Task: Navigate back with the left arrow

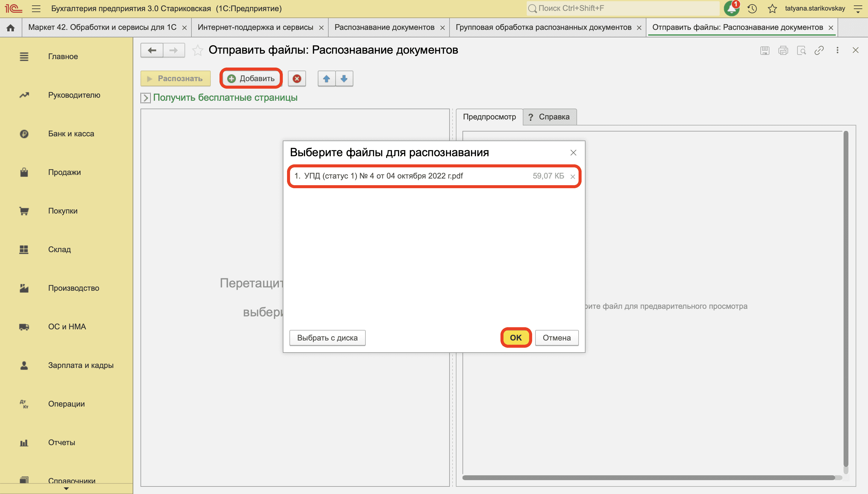Action: 152,51
